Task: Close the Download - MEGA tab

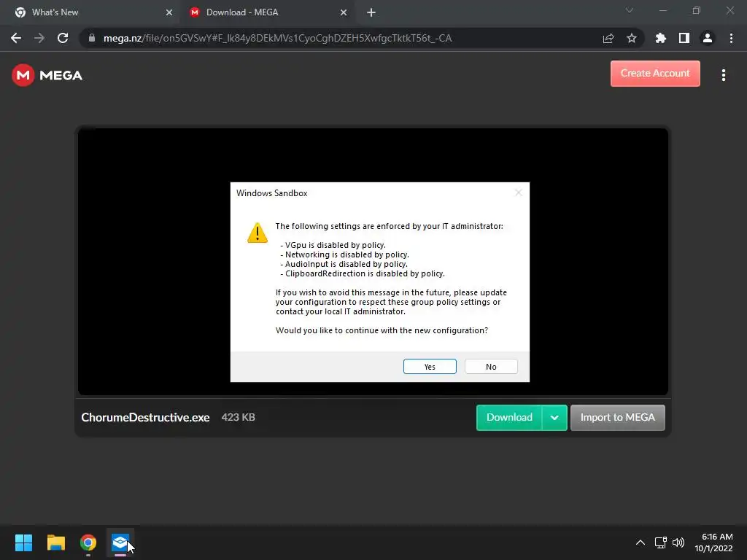Action: tap(344, 12)
